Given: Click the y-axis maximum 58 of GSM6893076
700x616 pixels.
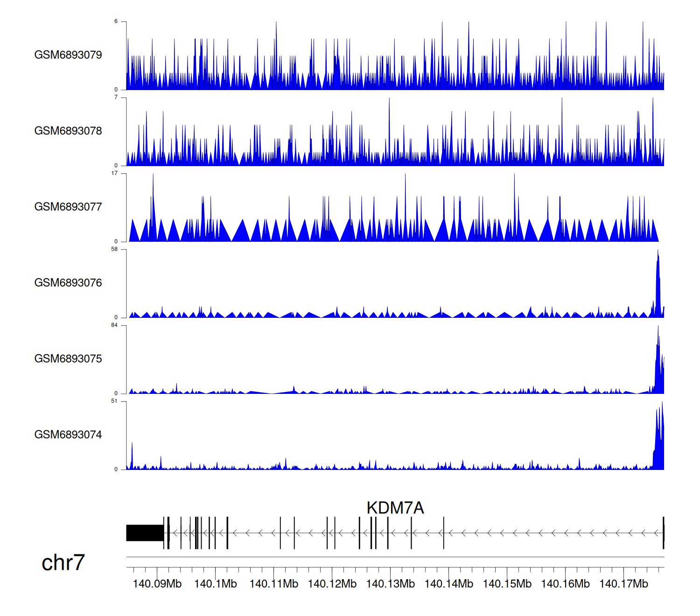Looking at the screenshot, I should point(114,249).
